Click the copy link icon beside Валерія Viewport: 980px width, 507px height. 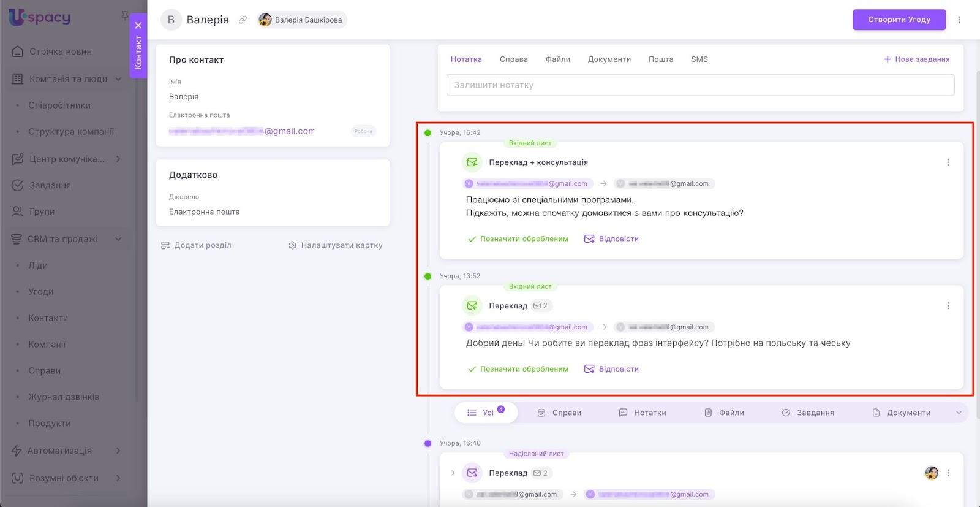243,20
